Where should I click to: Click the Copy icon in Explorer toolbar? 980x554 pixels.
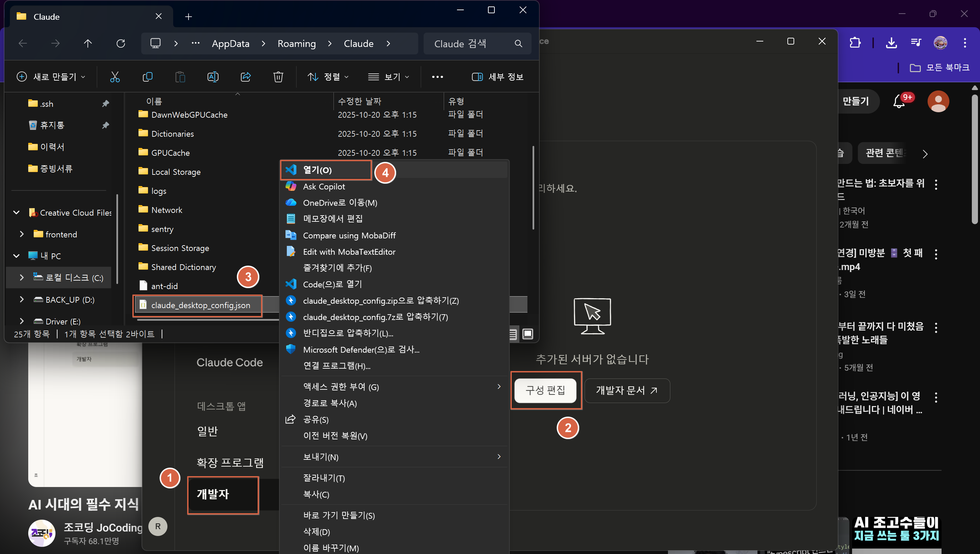[x=147, y=77]
